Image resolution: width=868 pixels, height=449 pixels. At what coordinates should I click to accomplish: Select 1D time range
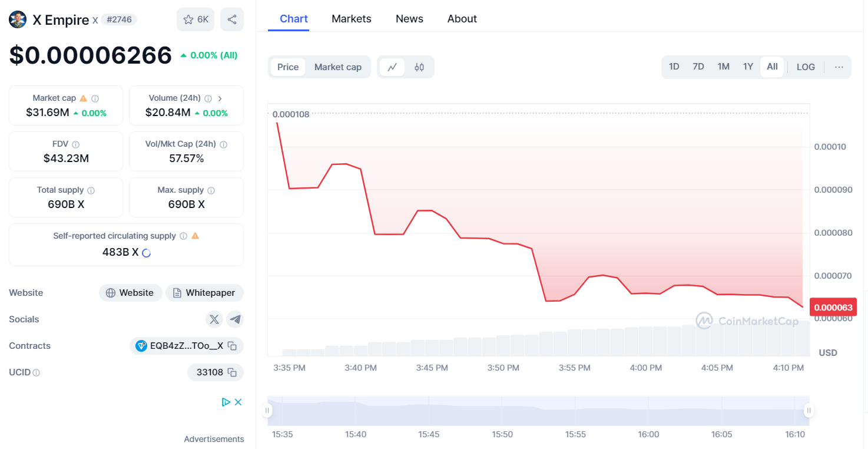(x=674, y=67)
